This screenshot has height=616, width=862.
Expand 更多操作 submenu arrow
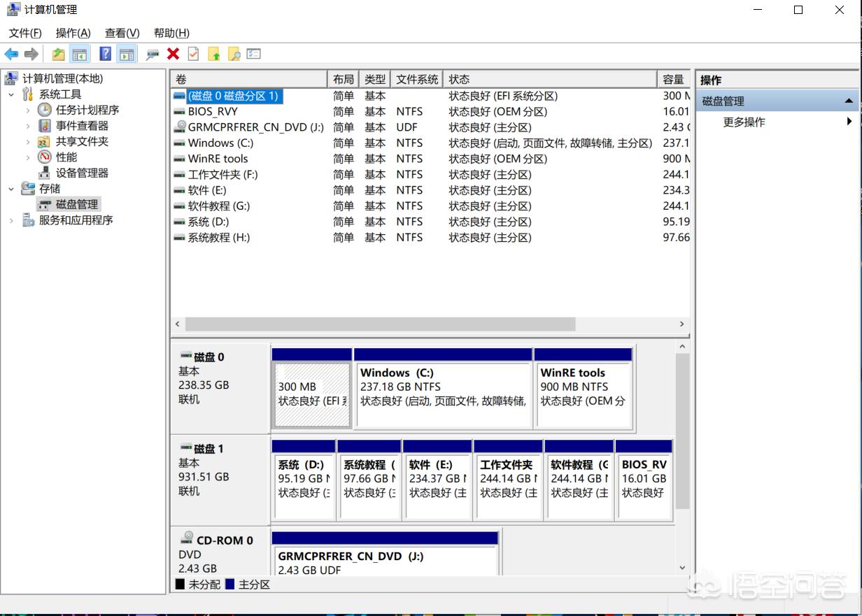click(x=849, y=122)
